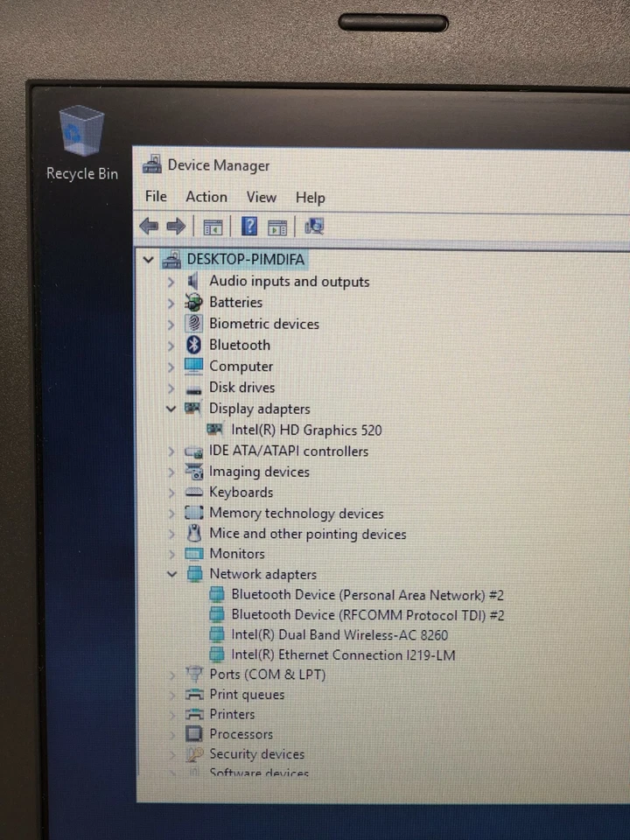This screenshot has width=630, height=840.
Task: Click the Audio inputs speaker icon
Action: pyautogui.click(x=192, y=281)
